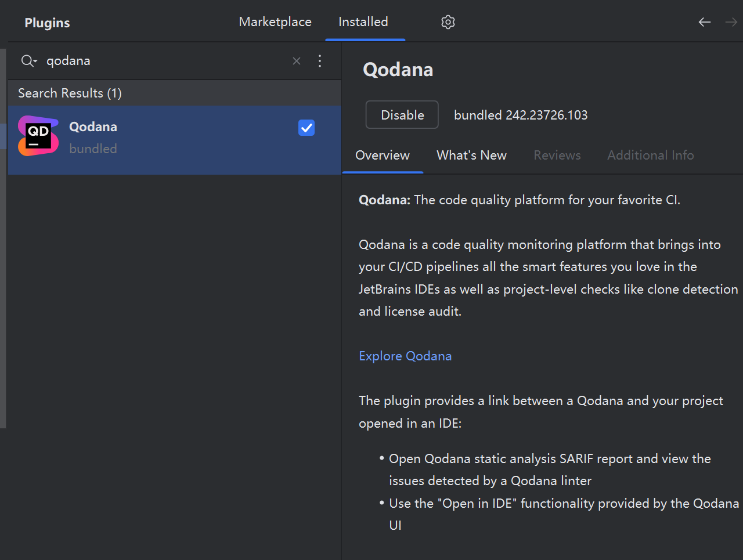Focus the plugin search input field

point(163,61)
